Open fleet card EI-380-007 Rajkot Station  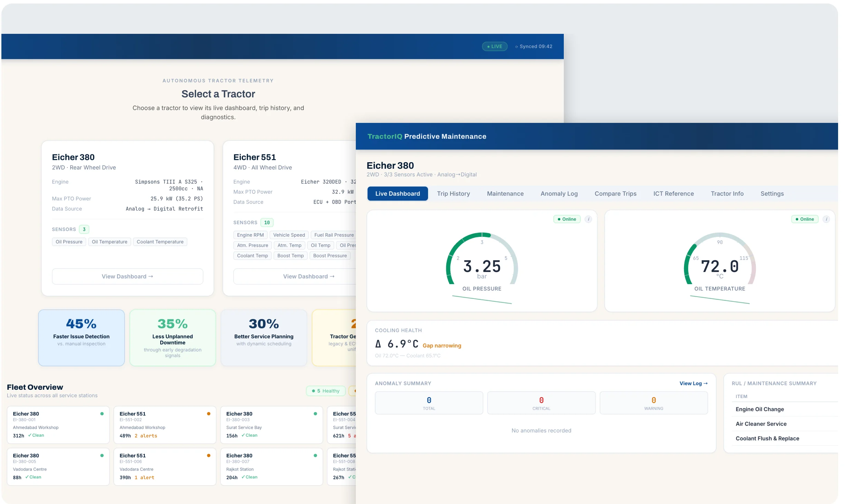click(x=272, y=467)
